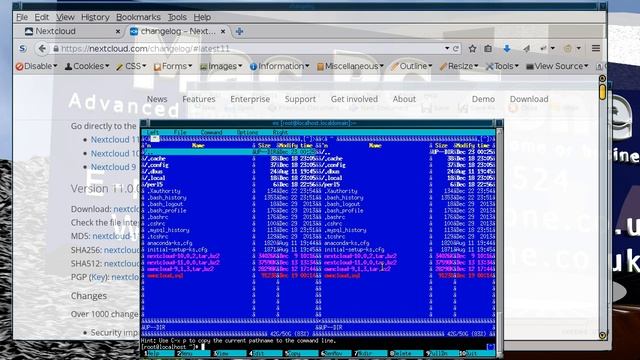Click the blue S icon beside back button
The height and width of the screenshot is (360, 640).
pyautogui.click(x=22, y=49)
